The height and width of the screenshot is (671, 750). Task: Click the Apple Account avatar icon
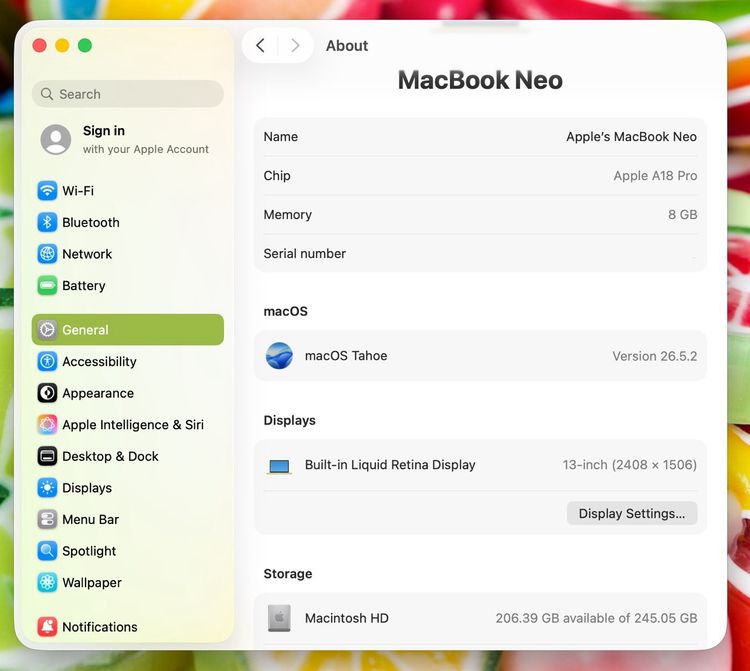(x=56, y=140)
